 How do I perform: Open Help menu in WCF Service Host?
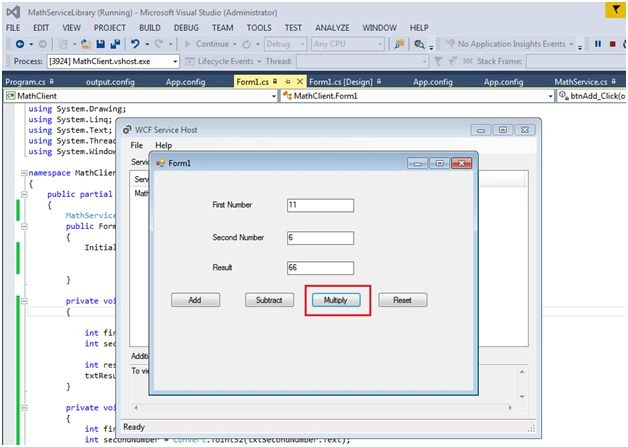point(163,145)
